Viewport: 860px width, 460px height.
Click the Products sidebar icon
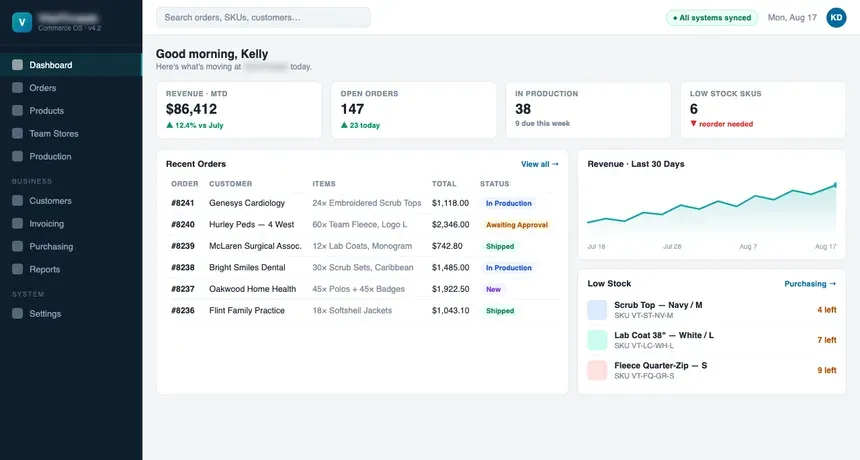click(x=18, y=111)
